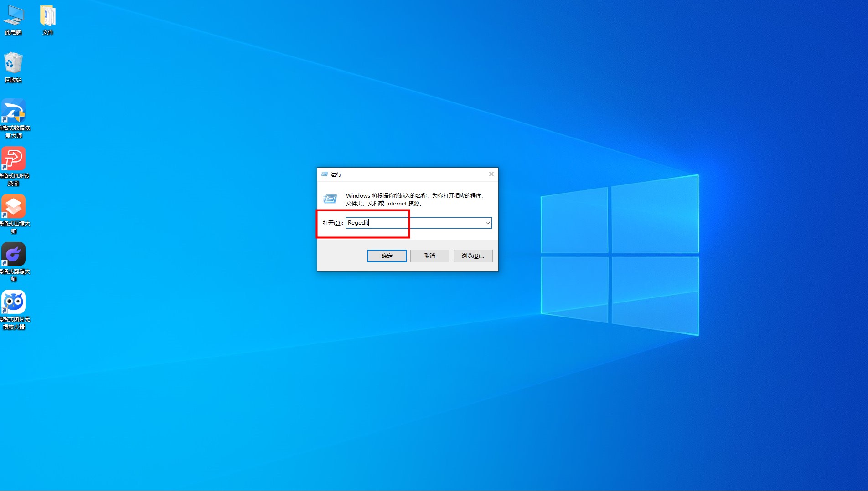Screen dimensions: 868x491
Task: Click the 回收站 recycle bin icon
Action: (13, 64)
